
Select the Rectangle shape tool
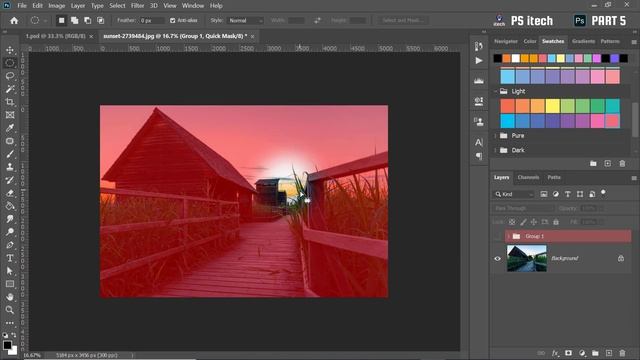tap(10, 284)
